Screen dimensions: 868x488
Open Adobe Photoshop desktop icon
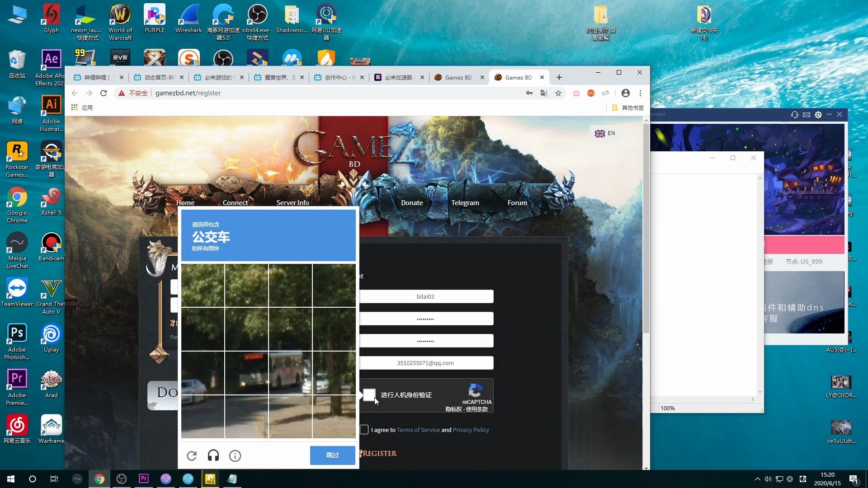pyautogui.click(x=17, y=342)
